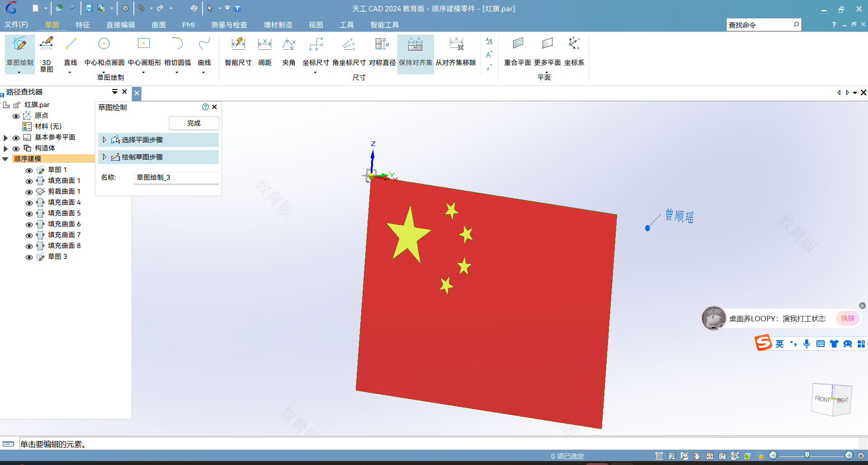Toggle visibility of 草图 3
Viewport: 868px width, 465px height.
pyautogui.click(x=29, y=257)
